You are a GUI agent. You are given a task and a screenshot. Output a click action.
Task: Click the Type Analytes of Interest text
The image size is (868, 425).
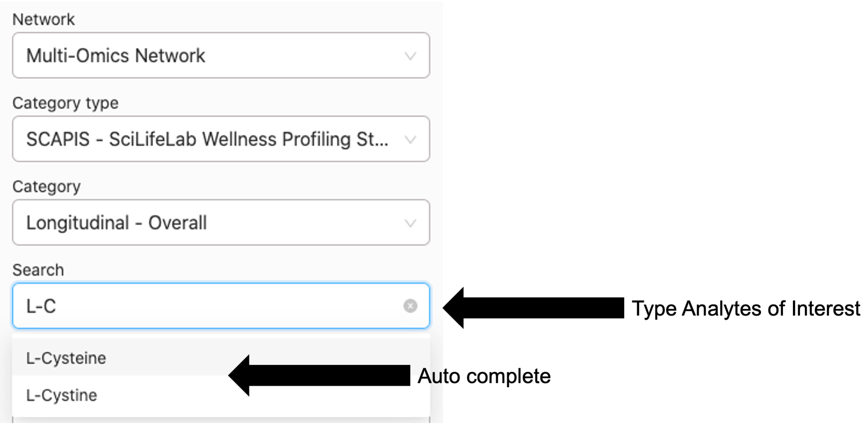746,308
